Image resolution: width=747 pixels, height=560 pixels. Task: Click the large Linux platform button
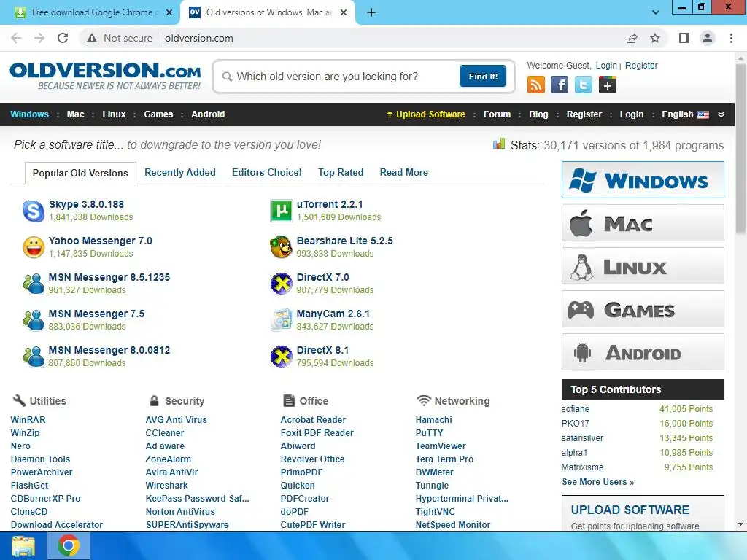(643, 265)
